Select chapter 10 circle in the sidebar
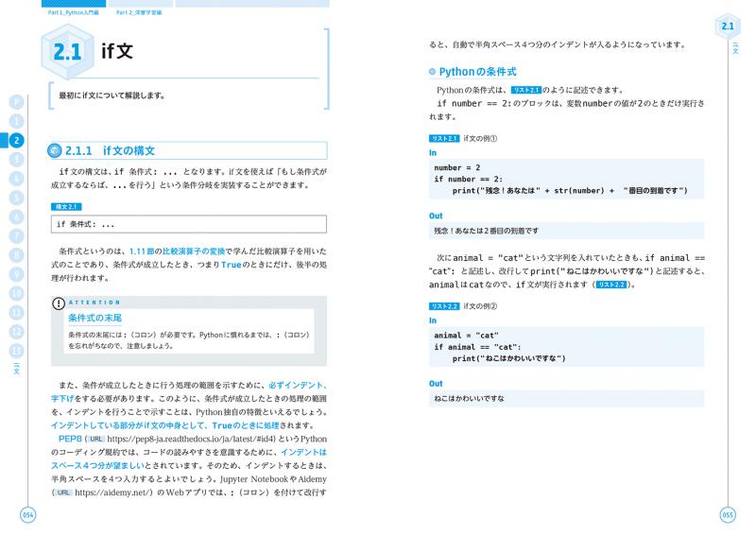Screen dimensions: 756x536 [16, 293]
